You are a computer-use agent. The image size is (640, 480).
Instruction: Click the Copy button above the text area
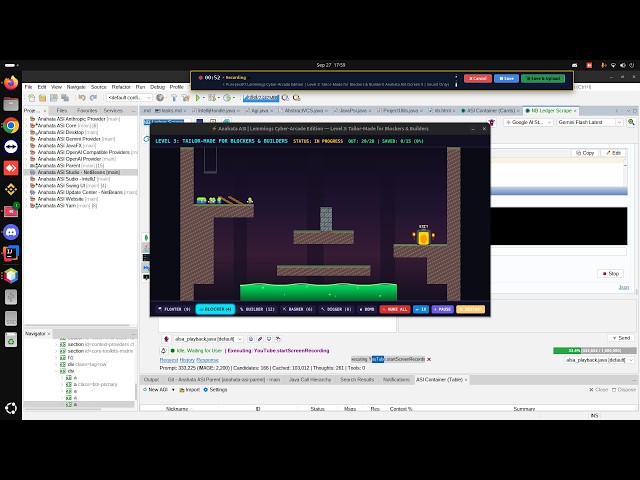[585, 153]
